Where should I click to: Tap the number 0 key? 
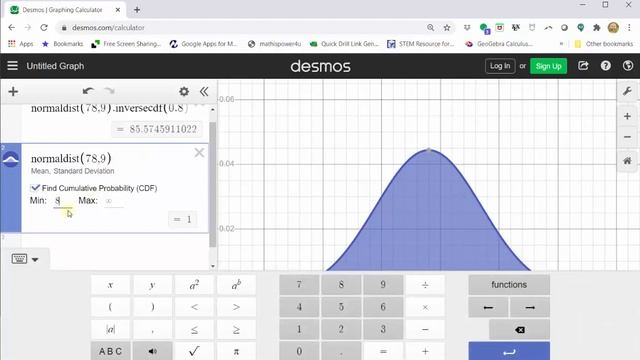pos(299,351)
